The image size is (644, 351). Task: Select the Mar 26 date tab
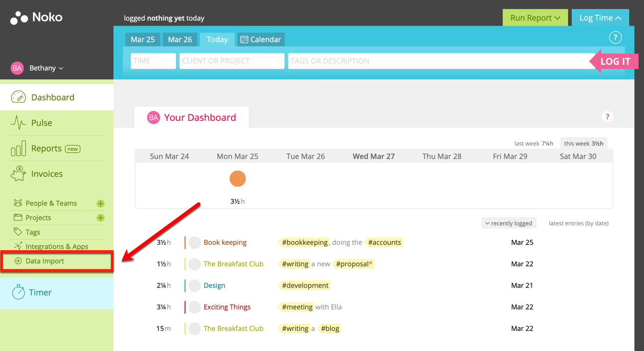coord(180,39)
